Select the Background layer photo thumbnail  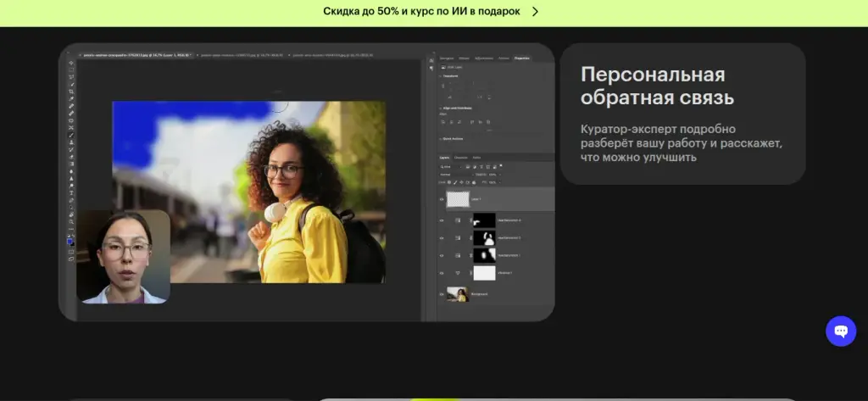[458, 295]
